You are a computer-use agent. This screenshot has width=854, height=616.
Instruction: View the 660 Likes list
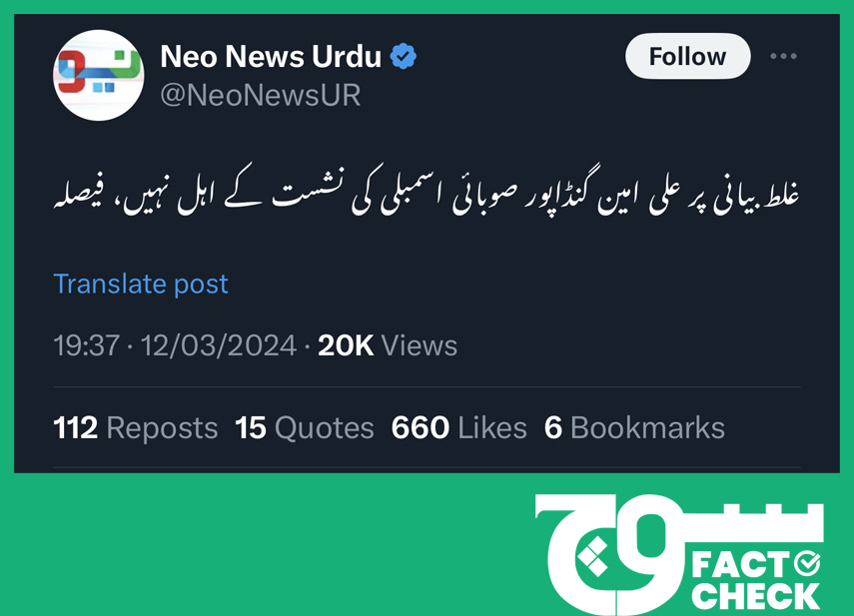tap(459, 427)
